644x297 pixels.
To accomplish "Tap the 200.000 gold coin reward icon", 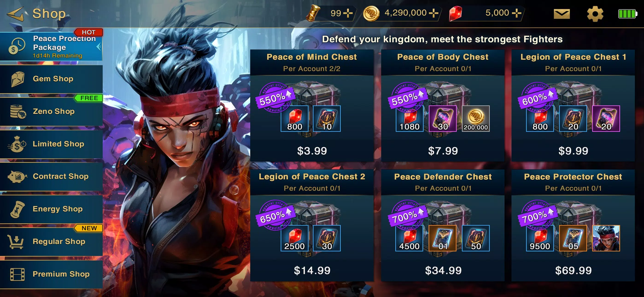I will pyautogui.click(x=475, y=119).
